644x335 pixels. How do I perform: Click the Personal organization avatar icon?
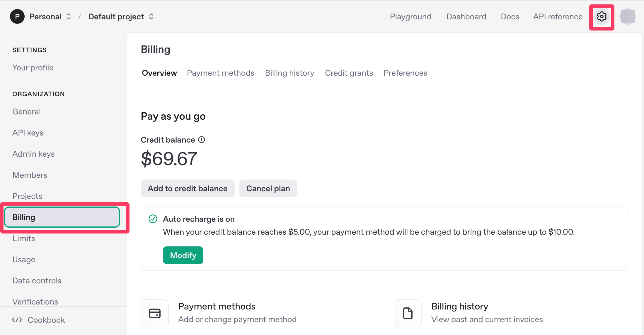(x=17, y=17)
